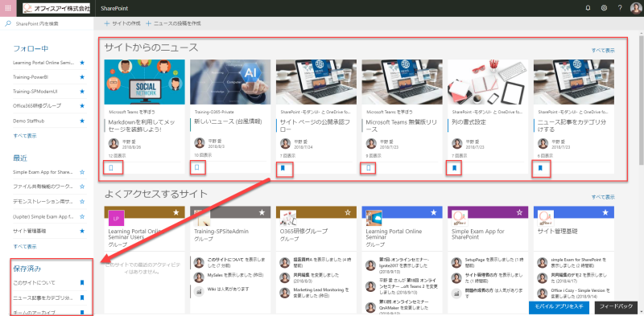Follow O365研修グループ card with star
Viewport: 644px width, 316px height.
[348, 212]
